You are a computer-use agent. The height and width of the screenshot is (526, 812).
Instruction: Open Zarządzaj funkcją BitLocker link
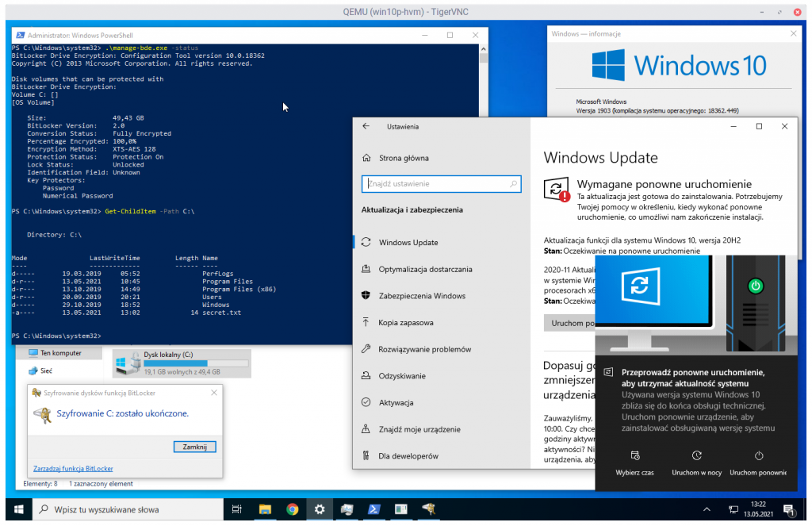tap(73, 468)
